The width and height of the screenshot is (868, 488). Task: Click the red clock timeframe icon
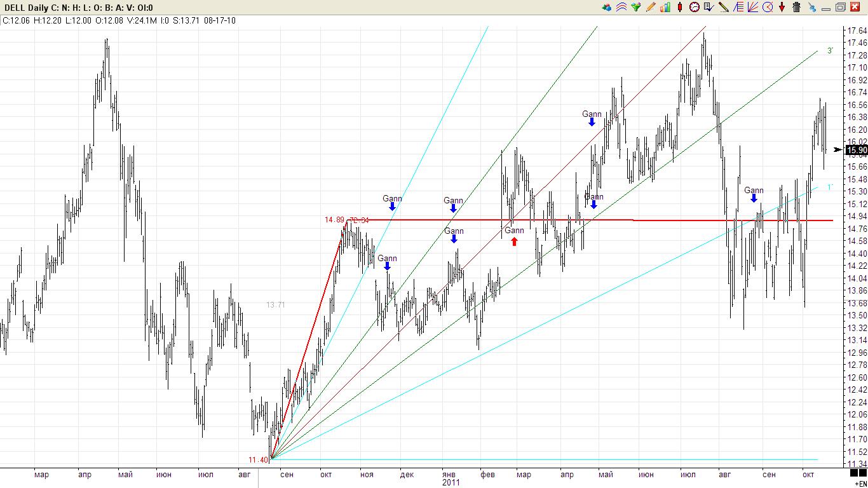point(695,7)
